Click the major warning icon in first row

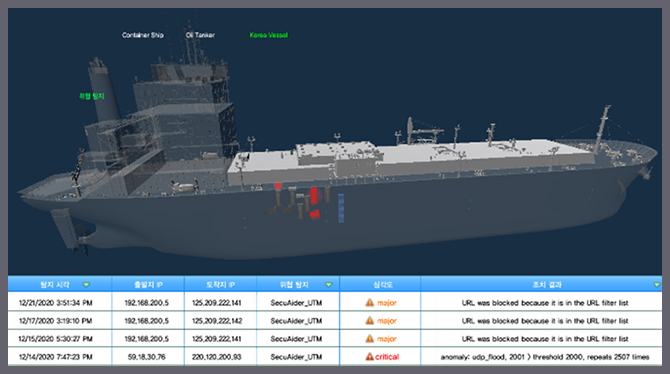pyautogui.click(x=370, y=303)
